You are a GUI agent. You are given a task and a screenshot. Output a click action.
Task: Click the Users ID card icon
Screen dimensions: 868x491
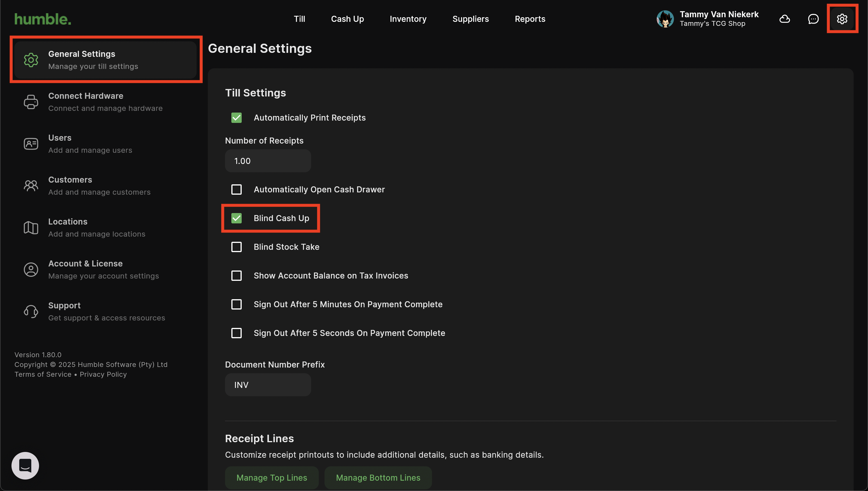click(31, 144)
